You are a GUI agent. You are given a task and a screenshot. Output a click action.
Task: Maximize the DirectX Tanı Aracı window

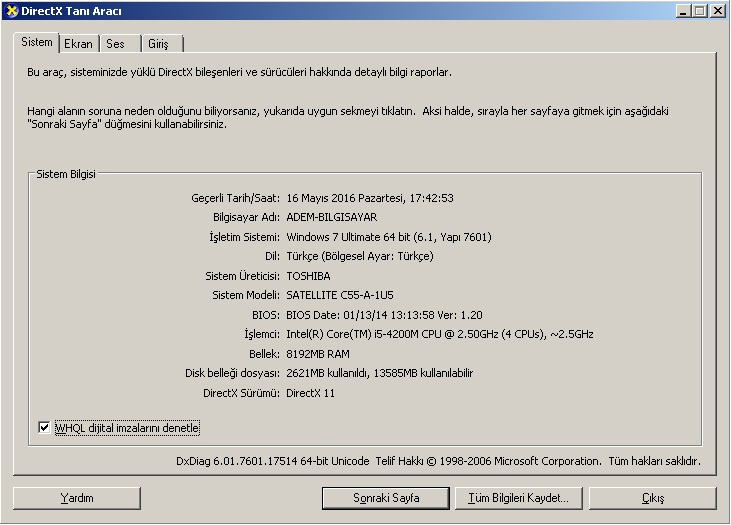coord(700,11)
